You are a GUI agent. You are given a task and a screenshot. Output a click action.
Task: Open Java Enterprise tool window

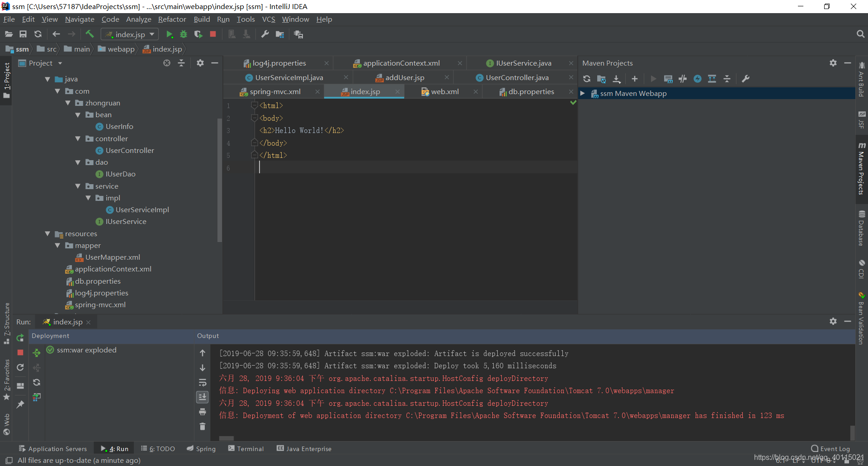304,449
